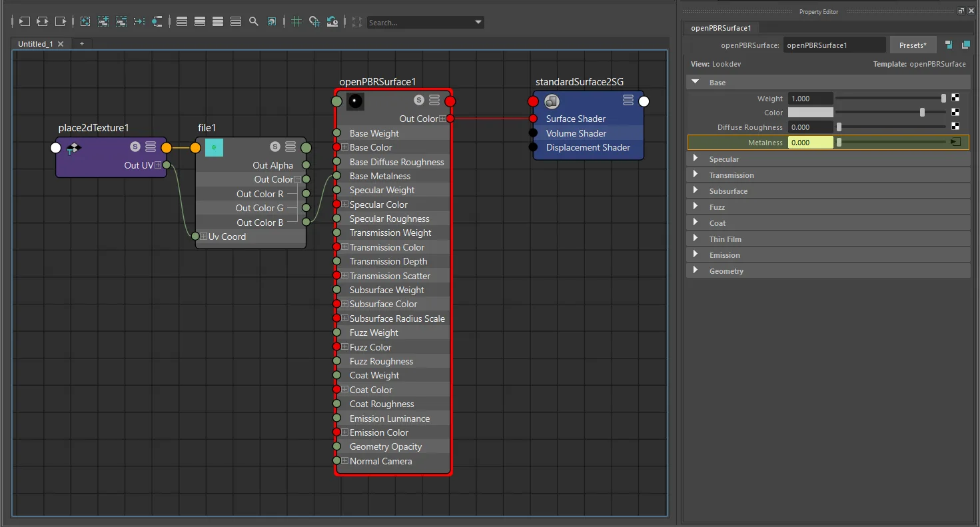Collapse the file1 Out Color attribute

click(298, 179)
